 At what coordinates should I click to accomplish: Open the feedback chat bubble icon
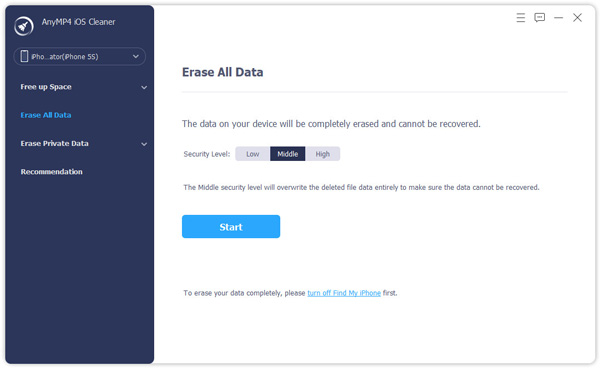click(540, 18)
